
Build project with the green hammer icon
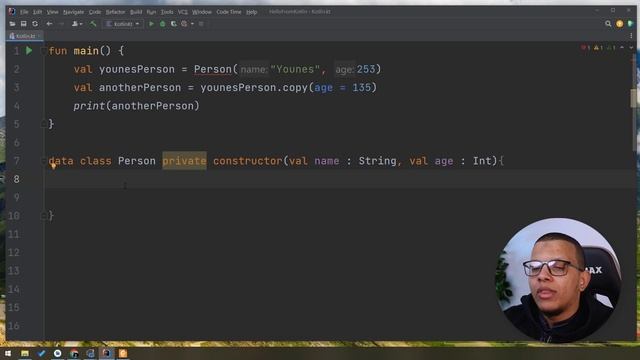[93, 24]
